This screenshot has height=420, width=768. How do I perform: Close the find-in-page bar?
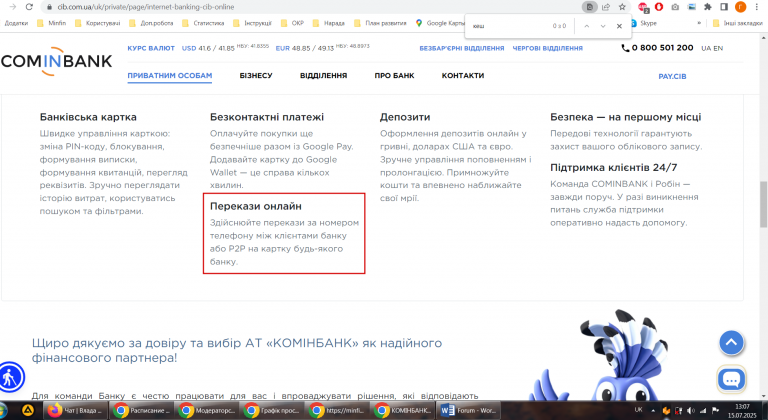tap(619, 26)
